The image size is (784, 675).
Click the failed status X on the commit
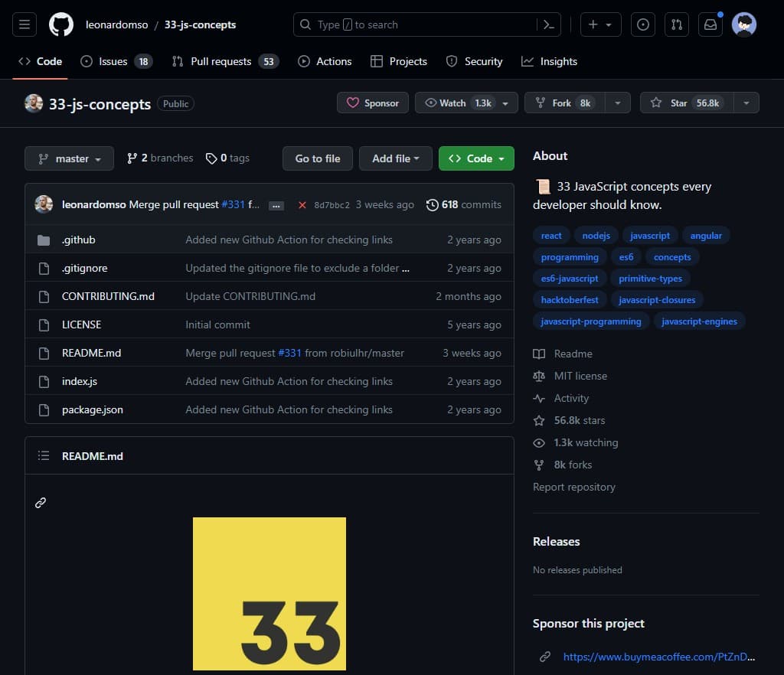point(302,205)
